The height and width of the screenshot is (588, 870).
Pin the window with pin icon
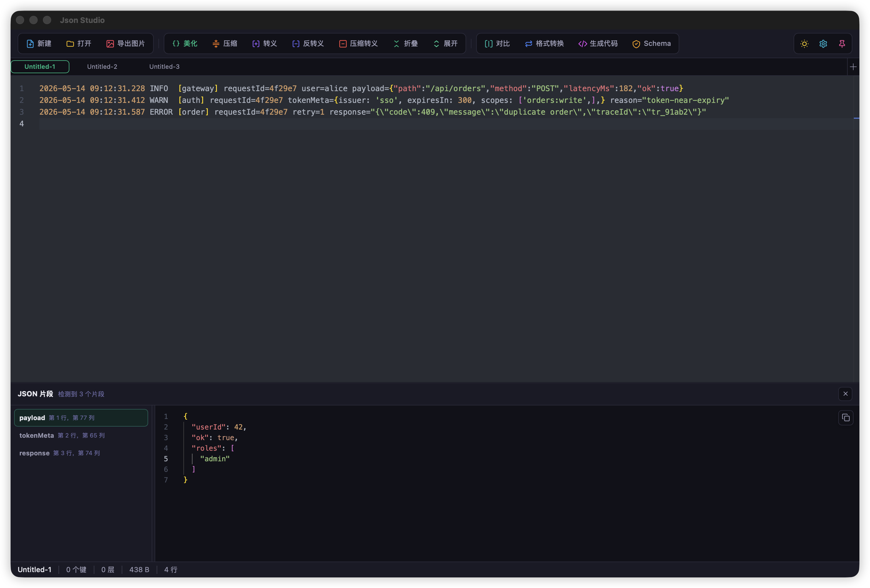[842, 44]
